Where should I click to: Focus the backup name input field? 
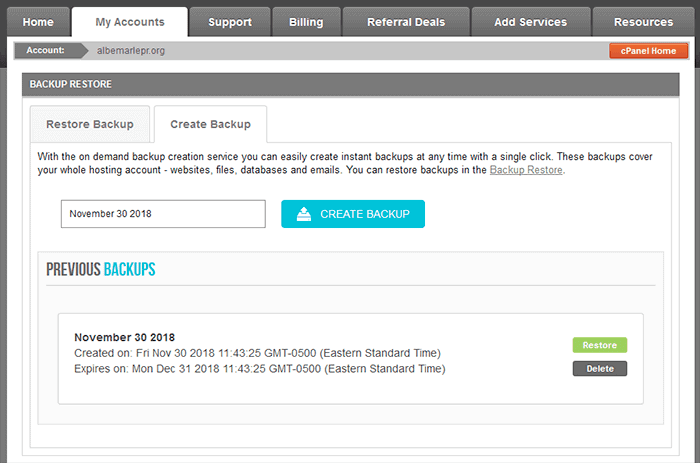pyautogui.click(x=163, y=214)
